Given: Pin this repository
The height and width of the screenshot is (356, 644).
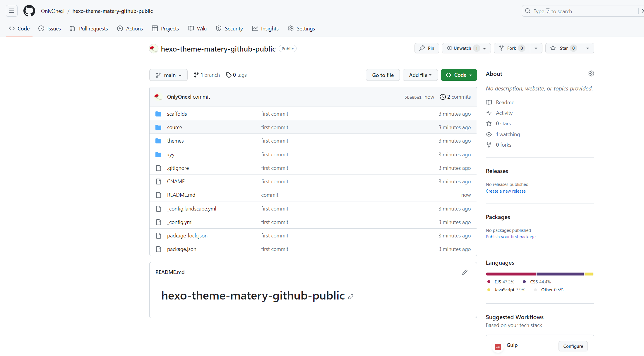Looking at the screenshot, I should (427, 48).
